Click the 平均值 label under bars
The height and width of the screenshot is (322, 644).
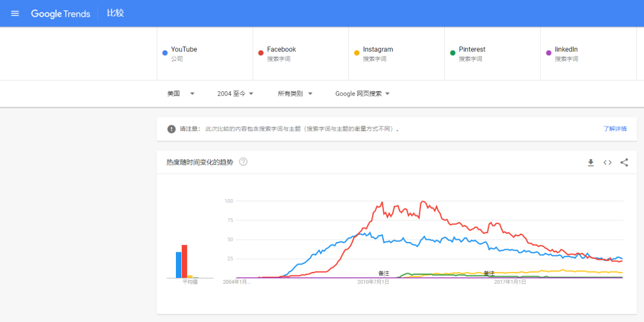tap(190, 282)
